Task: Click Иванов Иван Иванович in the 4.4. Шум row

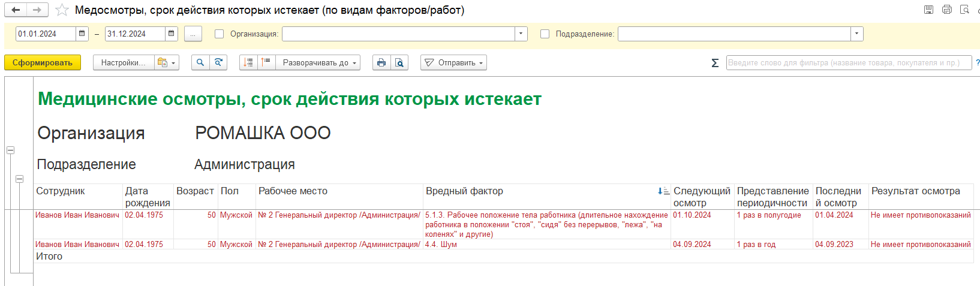Action: 77,245
